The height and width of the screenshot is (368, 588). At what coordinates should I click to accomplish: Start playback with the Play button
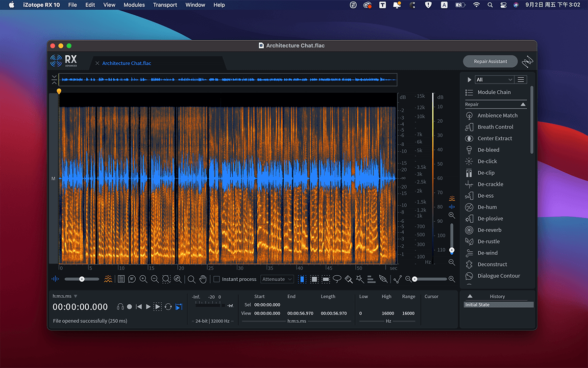click(x=148, y=307)
